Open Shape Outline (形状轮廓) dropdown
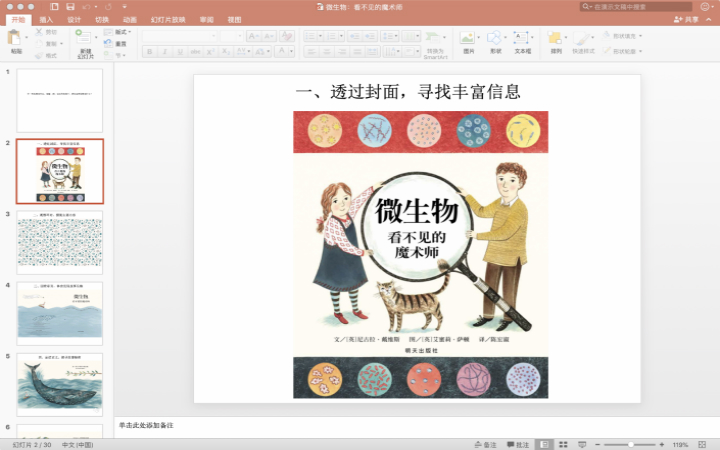Screen dimensions: 720x450 coord(622,51)
